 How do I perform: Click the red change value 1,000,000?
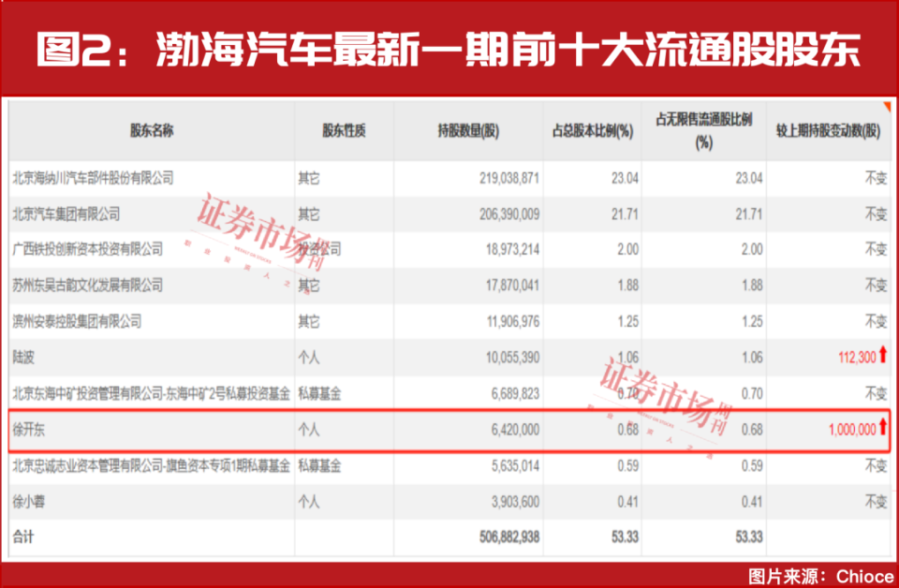coord(852,429)
